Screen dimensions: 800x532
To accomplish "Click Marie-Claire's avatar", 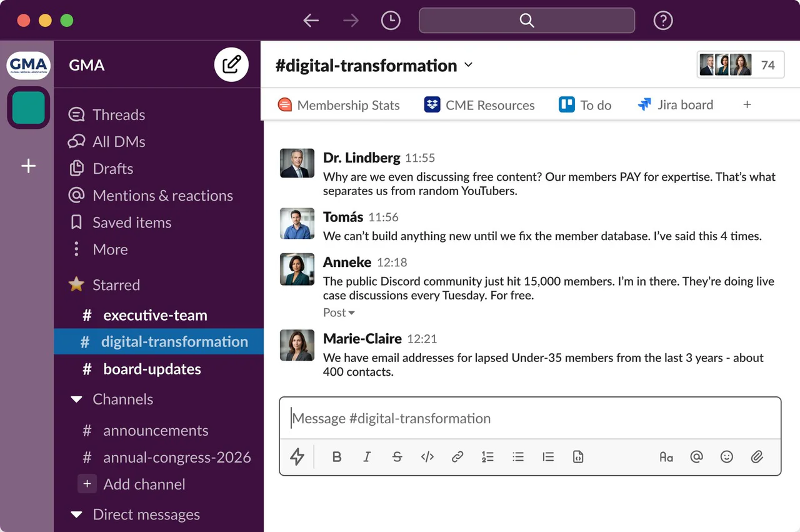I will pyautogui.click(x=297, y=345).
